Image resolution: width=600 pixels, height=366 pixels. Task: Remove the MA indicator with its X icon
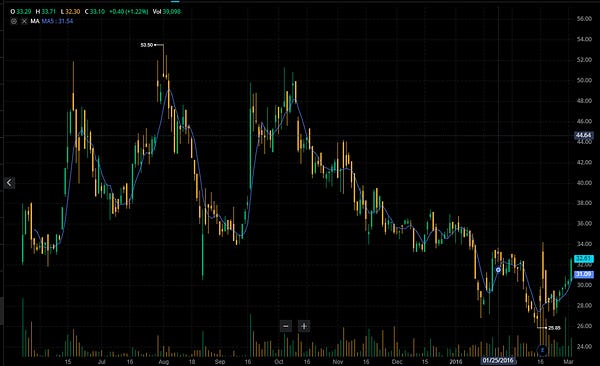click(x=24, y=21)
